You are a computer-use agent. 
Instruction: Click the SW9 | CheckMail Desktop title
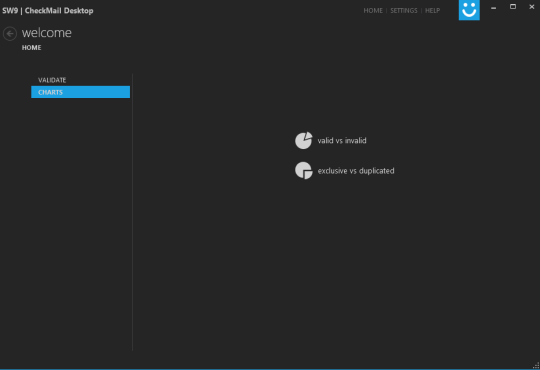pos(48,11)
